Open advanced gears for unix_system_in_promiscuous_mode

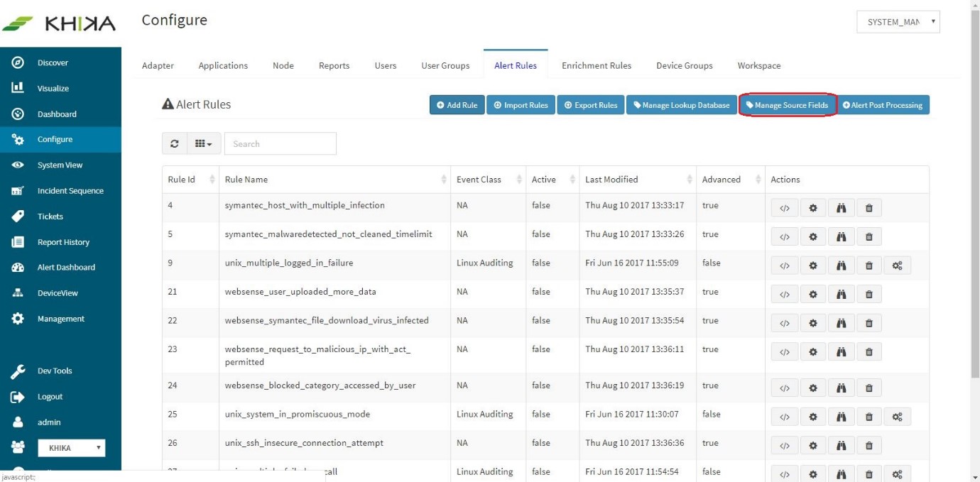coord(897,417)
